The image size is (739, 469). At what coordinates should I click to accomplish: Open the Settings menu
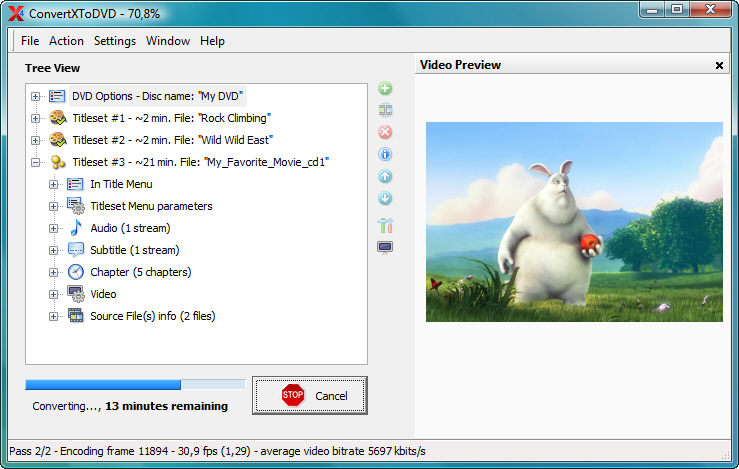115,41
